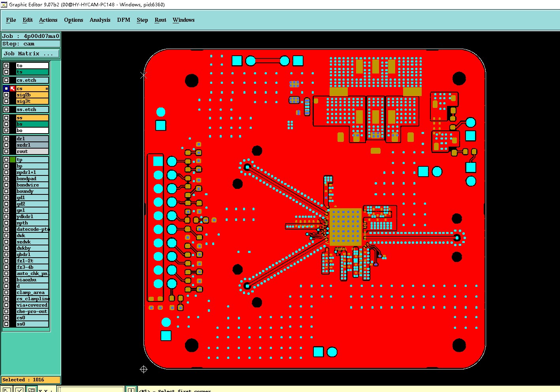Image resolution: width=560 pixels, height=392 pixels.
Task: Tick the checkbox for layer to
Action: [6, 66]
